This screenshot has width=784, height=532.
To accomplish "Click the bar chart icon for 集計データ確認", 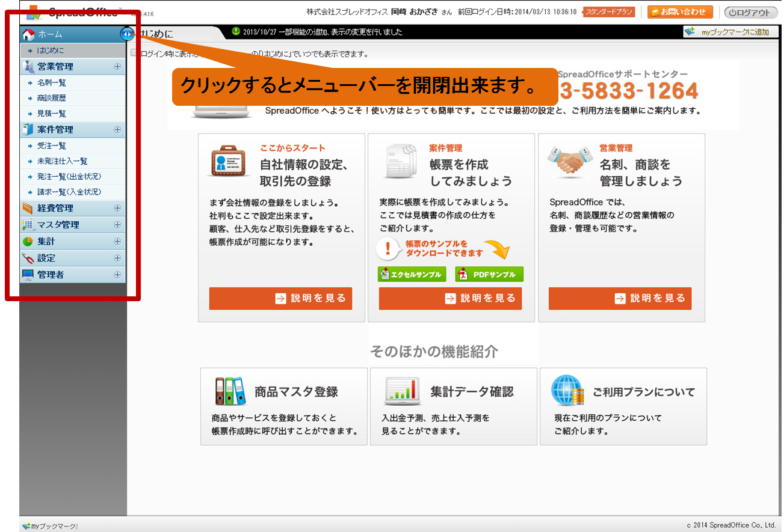I will 402,391.
